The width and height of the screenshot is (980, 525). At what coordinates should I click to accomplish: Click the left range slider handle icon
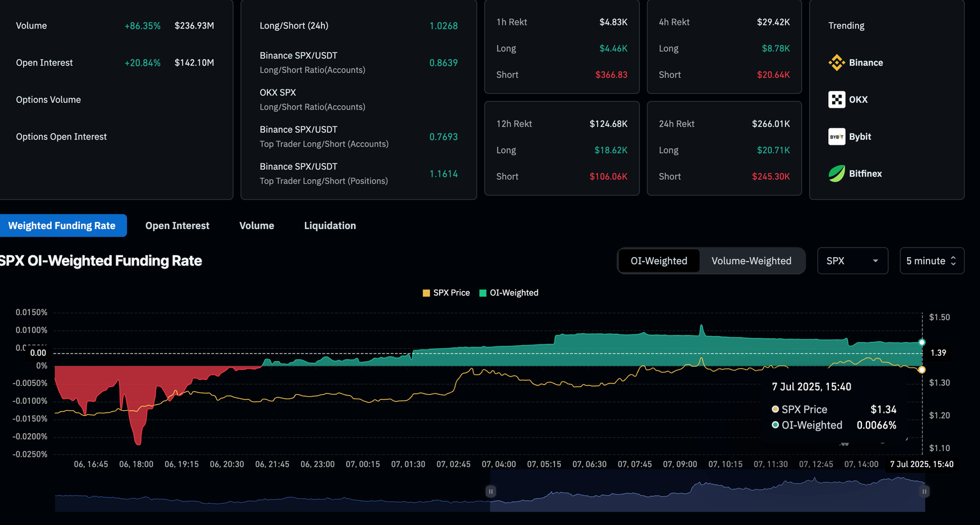coord(491,491)
